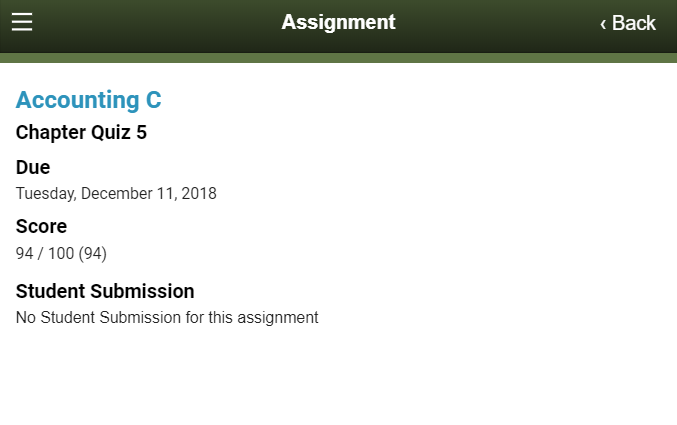Click the Back button text

click(x=634, y=23)
